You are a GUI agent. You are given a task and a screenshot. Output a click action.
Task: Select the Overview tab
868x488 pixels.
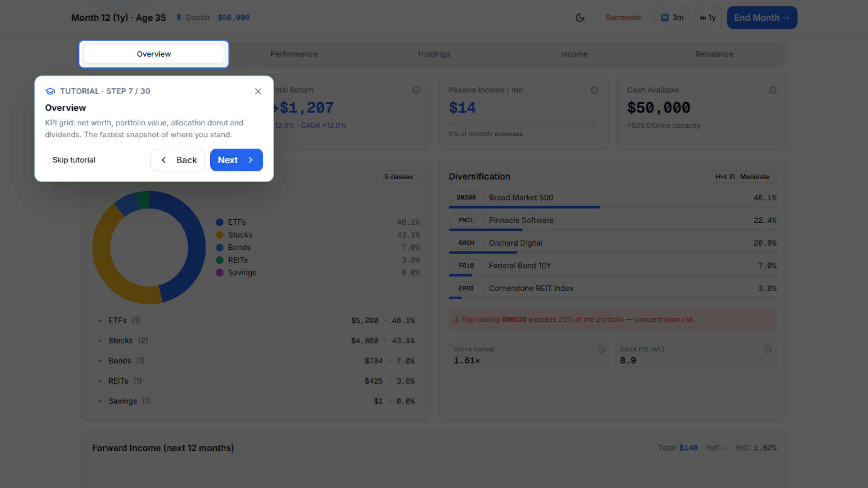[154, 54]
